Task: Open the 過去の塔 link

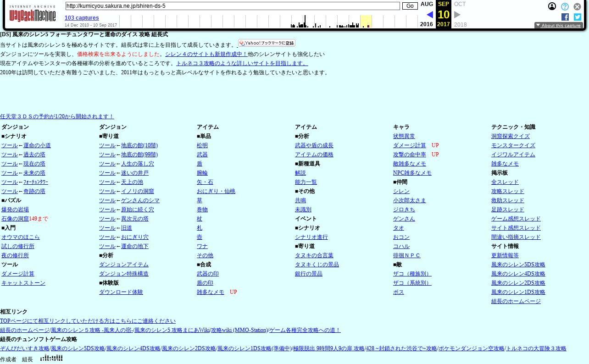Action: (34, 154)
